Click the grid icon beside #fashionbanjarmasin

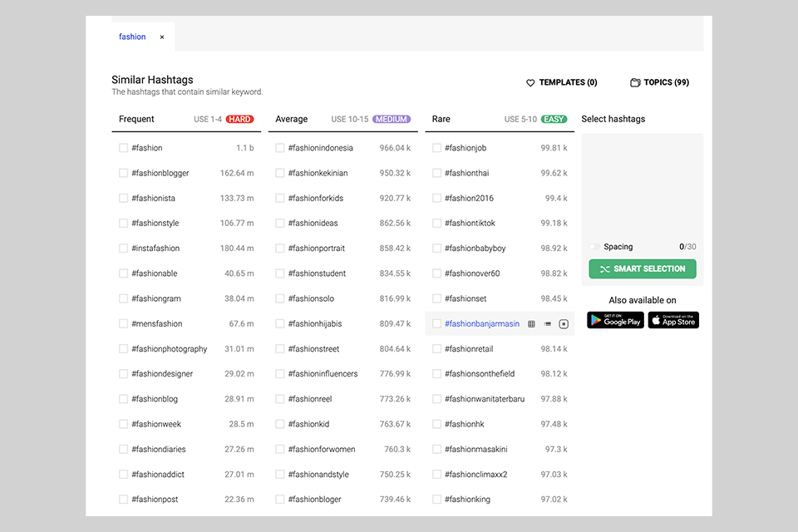532,324
